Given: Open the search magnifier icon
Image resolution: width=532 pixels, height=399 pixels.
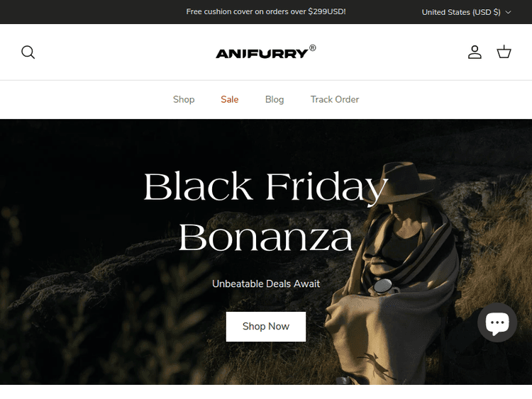Looking at the screenshot, I should (x=28, y=52).
